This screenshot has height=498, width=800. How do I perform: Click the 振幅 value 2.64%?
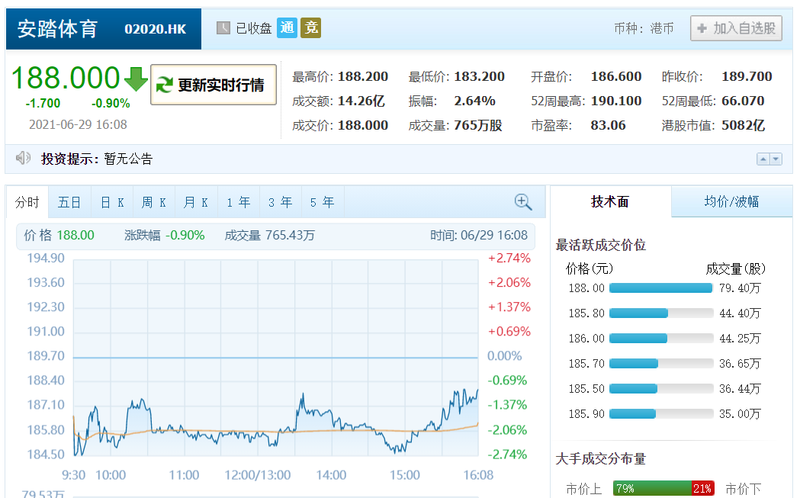pyautogui.click(x=474, y=101)
